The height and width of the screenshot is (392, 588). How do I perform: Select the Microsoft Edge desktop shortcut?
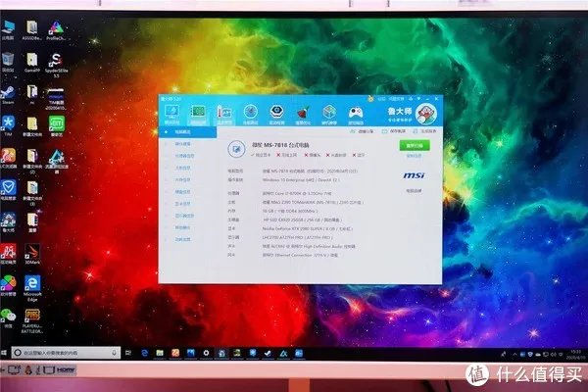(x=31, y=285)
